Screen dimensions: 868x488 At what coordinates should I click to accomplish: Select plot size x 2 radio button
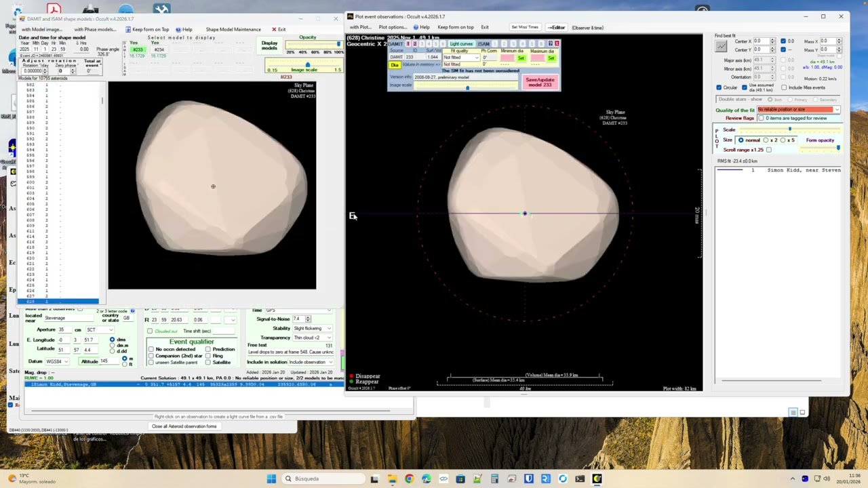(766, 140)
